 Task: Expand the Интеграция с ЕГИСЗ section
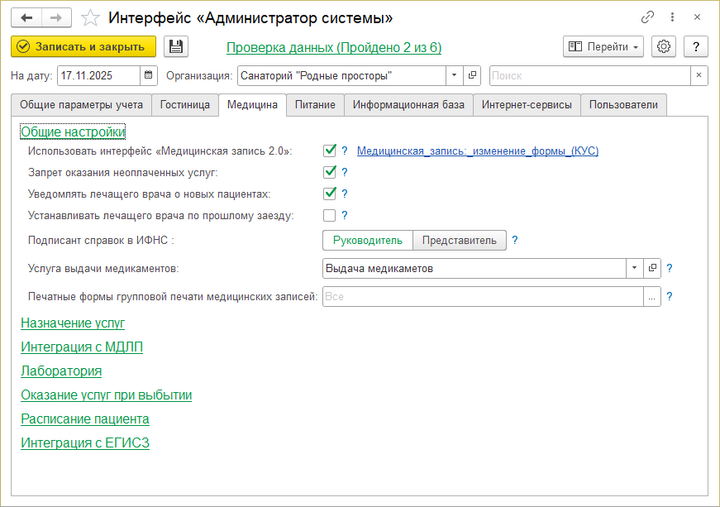click(85, 443)
